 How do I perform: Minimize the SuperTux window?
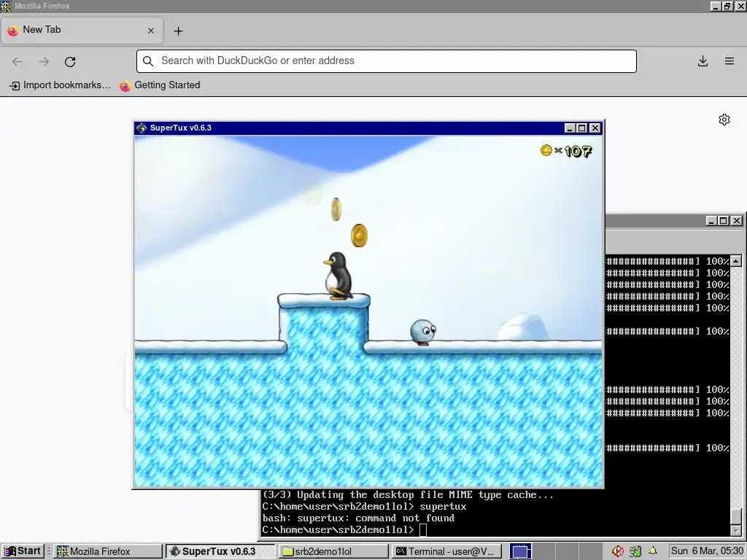click(x=570, y=128)
